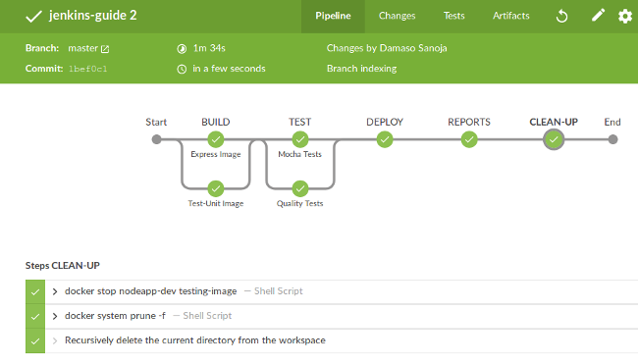Viewport: 638px width, 364px height.
Task: Select the CLEAN-UP stage node
Action: click(554, 139)
